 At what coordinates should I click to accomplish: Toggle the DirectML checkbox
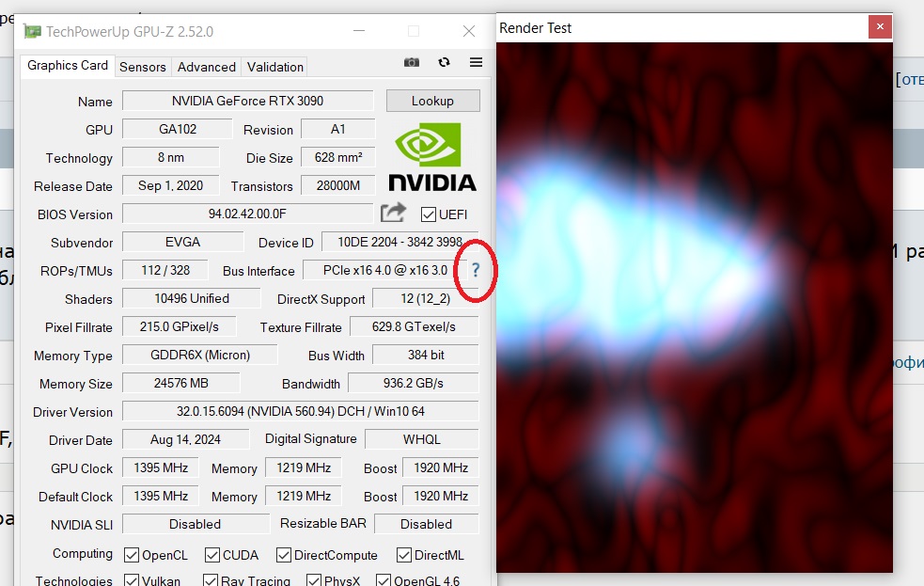tap(403, 555)
